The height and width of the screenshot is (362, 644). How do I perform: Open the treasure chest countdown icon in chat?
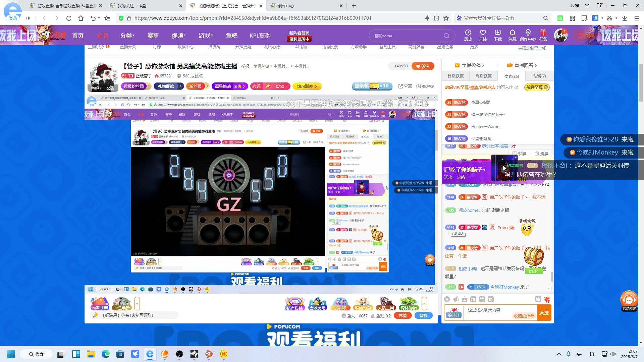pyautogui.click(x=534, y=260)
